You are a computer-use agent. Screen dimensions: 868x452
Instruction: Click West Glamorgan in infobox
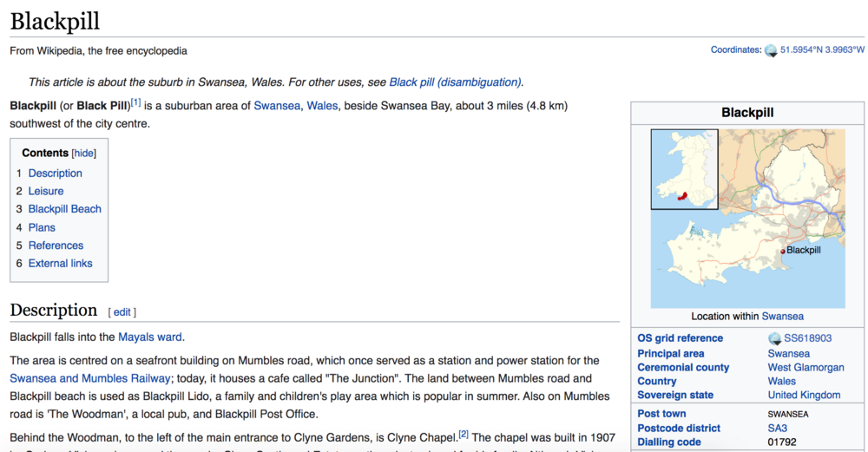[x=806, y=367]
